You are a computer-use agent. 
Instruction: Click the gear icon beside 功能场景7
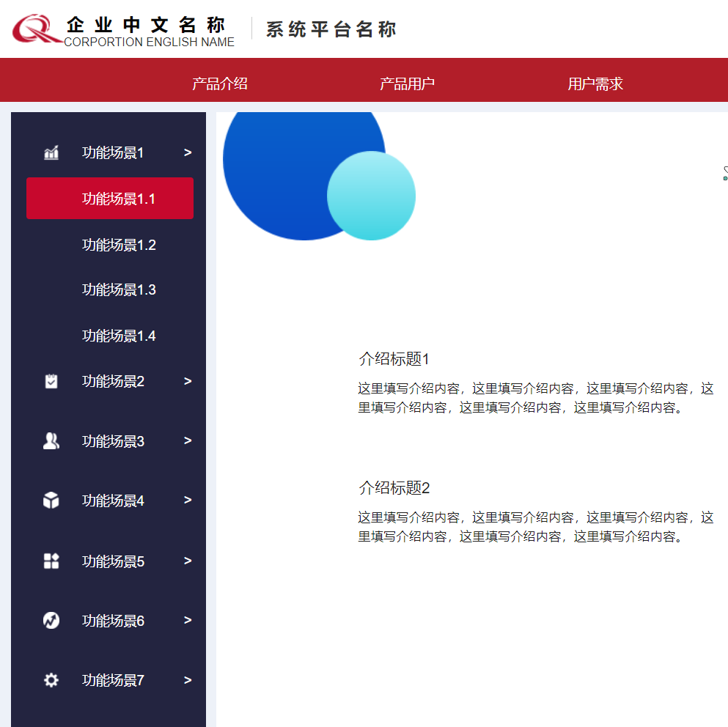[x=51, y=680]
